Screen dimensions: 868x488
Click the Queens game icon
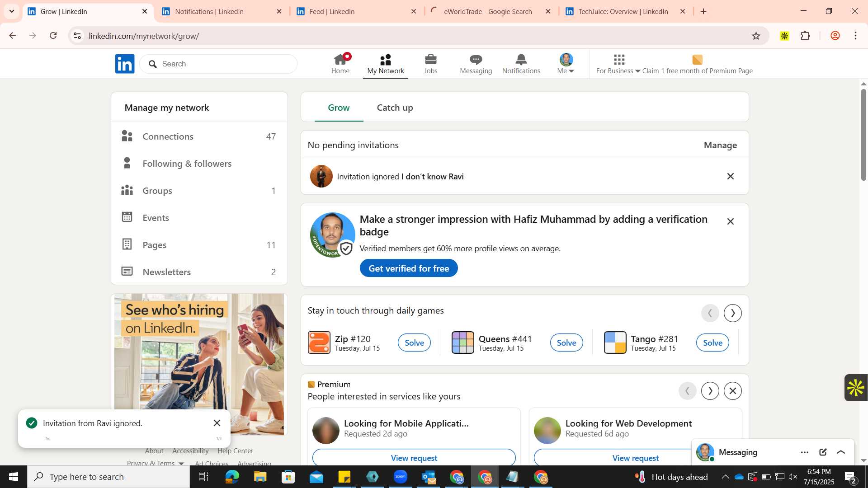(462, 343)
